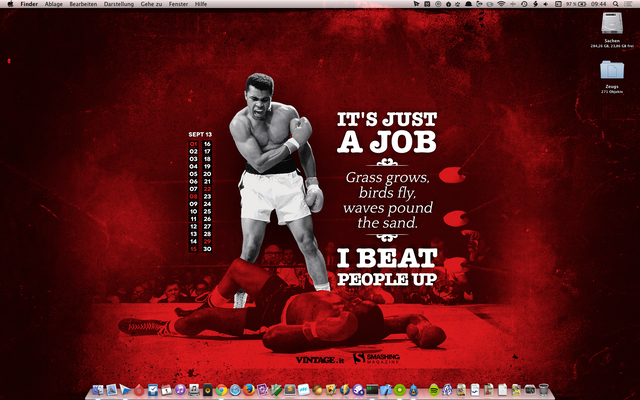
Task: Open the Fenster menu
Action: (x=178, y=4)
